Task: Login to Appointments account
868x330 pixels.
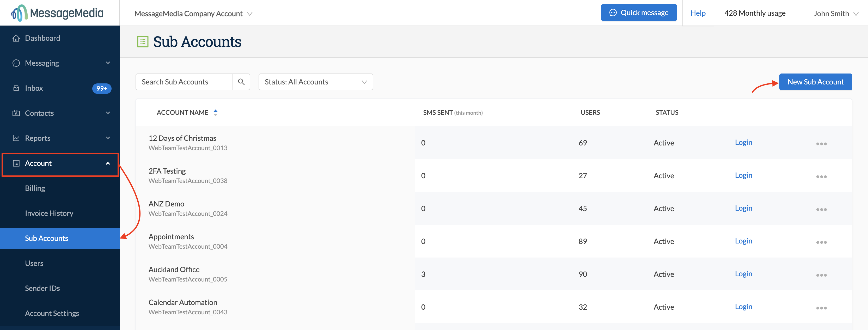Action: click(743, 241)
